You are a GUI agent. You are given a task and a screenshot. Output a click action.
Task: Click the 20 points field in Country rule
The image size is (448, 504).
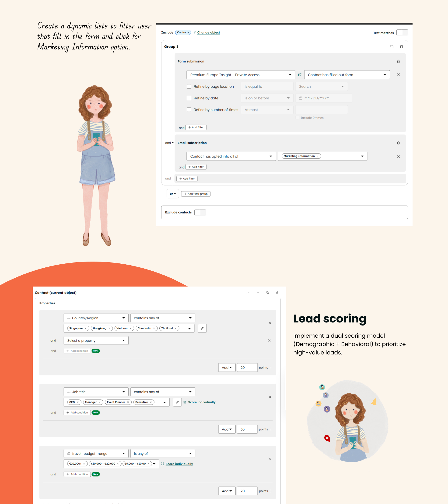247,368
